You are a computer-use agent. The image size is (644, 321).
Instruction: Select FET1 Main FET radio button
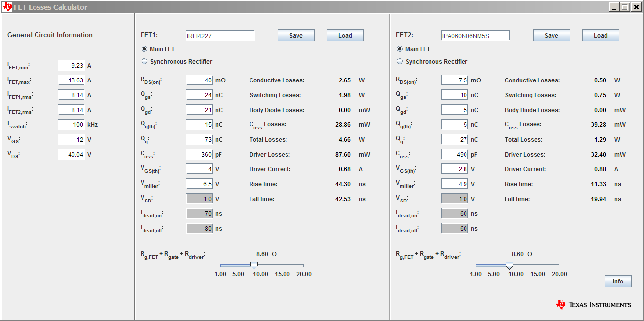144,49
